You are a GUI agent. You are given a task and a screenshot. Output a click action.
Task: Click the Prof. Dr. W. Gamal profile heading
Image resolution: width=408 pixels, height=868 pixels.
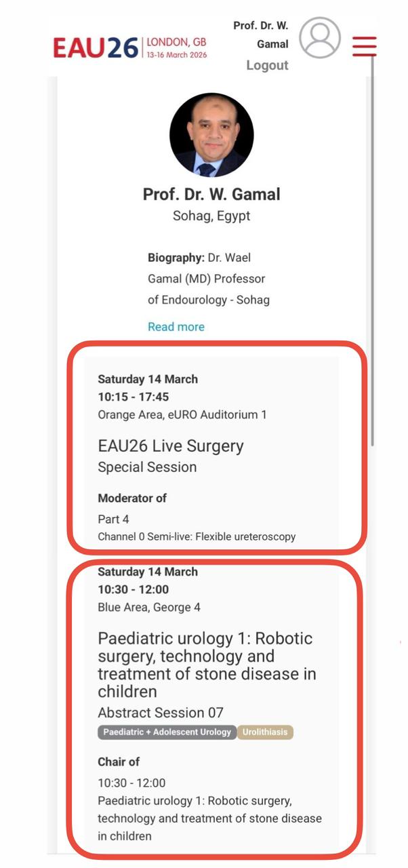point(211,195)
